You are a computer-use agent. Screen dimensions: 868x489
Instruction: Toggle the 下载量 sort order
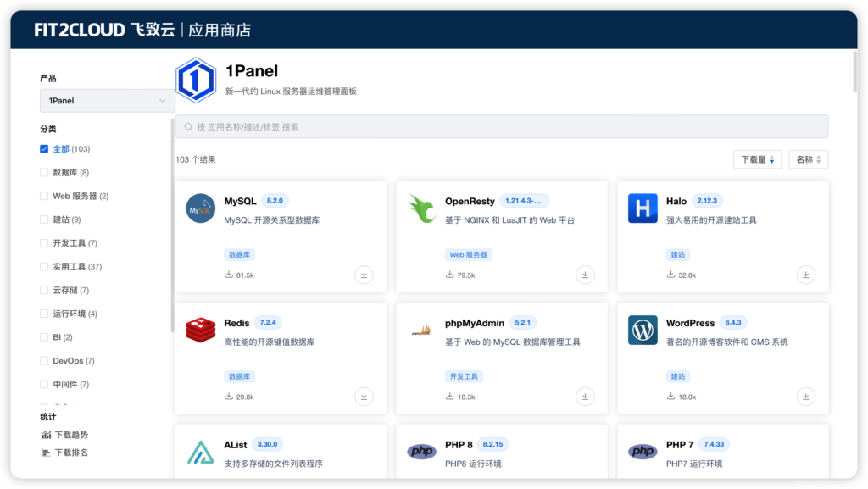click(757, 158)
